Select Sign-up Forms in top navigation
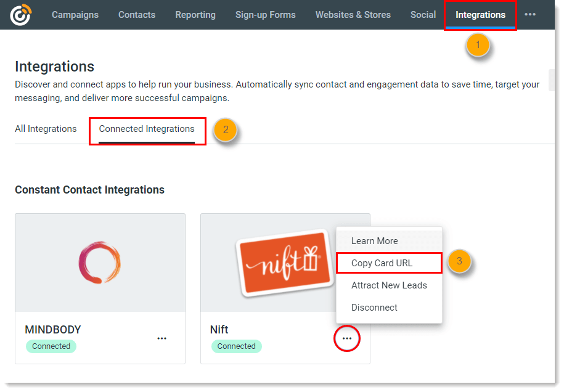The width and height of the screenshot is (564, 392). coord(266,15)
